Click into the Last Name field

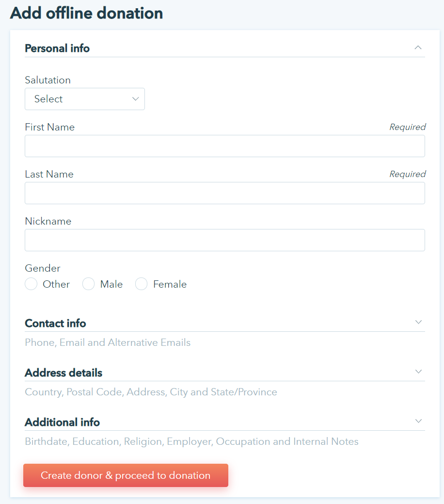click(x=225, y=193)
